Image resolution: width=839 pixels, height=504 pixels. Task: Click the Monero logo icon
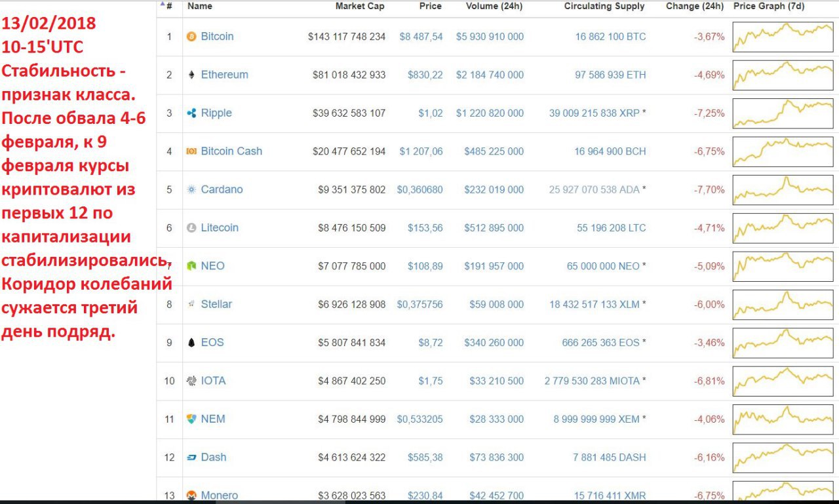tap(191, 495)
